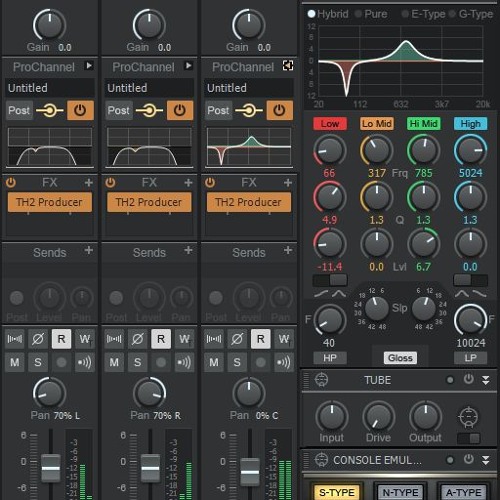Select the E-Type EQ mode

click(x=423, y=14)
